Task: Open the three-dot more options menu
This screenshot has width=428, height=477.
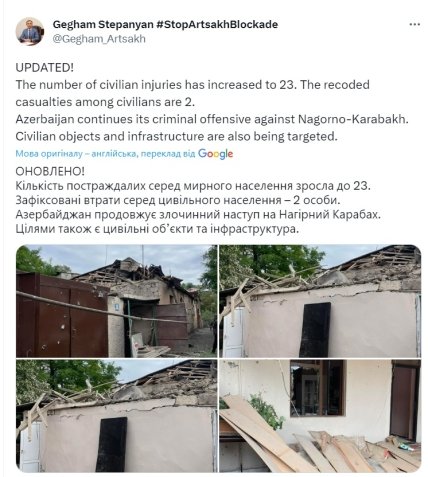Action: point(414,25)
